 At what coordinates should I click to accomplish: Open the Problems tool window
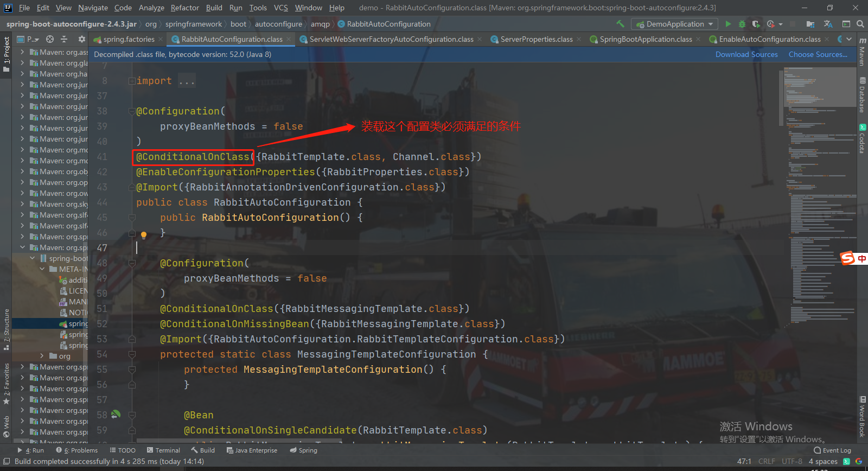coord(76,450)
